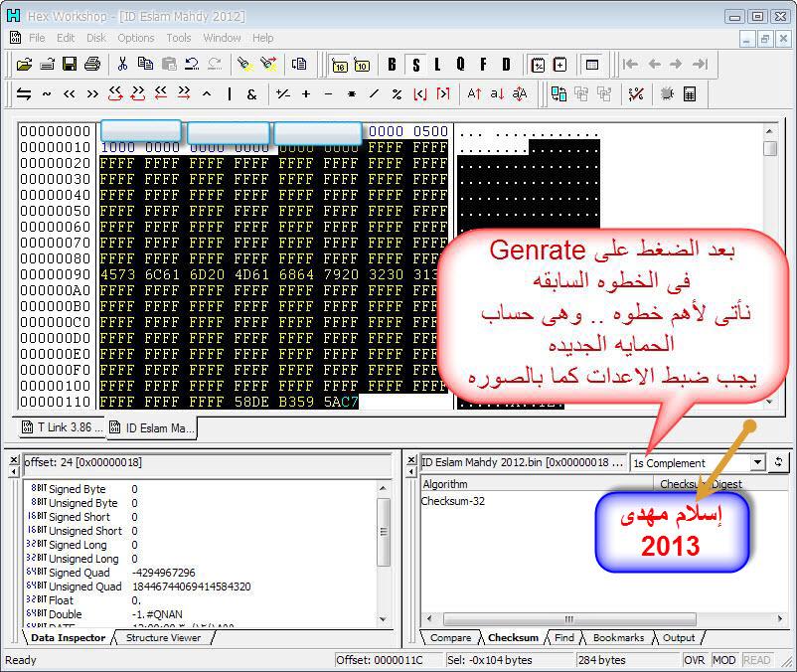The width and height of the screenshot is (797, 672).
Task: Click the Copy toolbar icon
Action: [x=145, y=64]
